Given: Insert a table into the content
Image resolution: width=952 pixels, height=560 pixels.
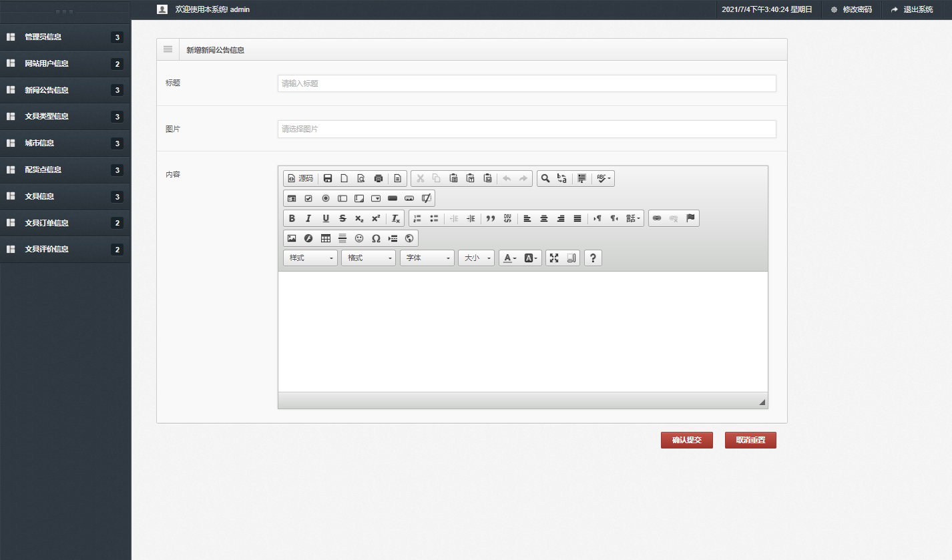Looking at the screenshot, I should [326, 238].
